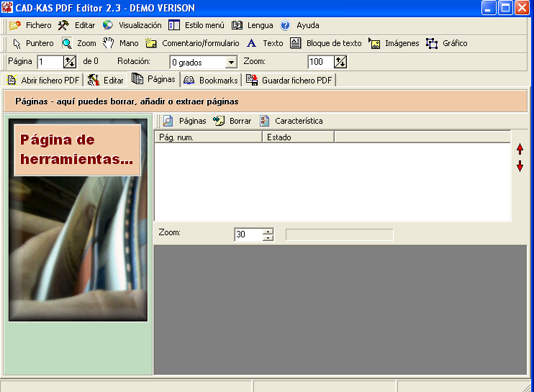Click the Comentario/formulario tool label
This screenshot has width=534, height=392.
click(201, 43)
